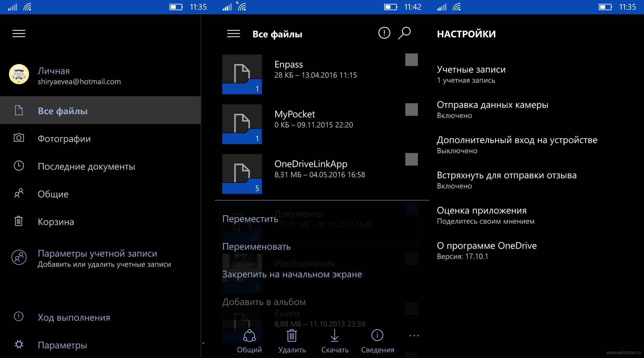Viewport: 644px width, 358px height.
Task: Click the document icon next to 'Все файлы'
Action: pyautogui.click(x=19, y=110)
